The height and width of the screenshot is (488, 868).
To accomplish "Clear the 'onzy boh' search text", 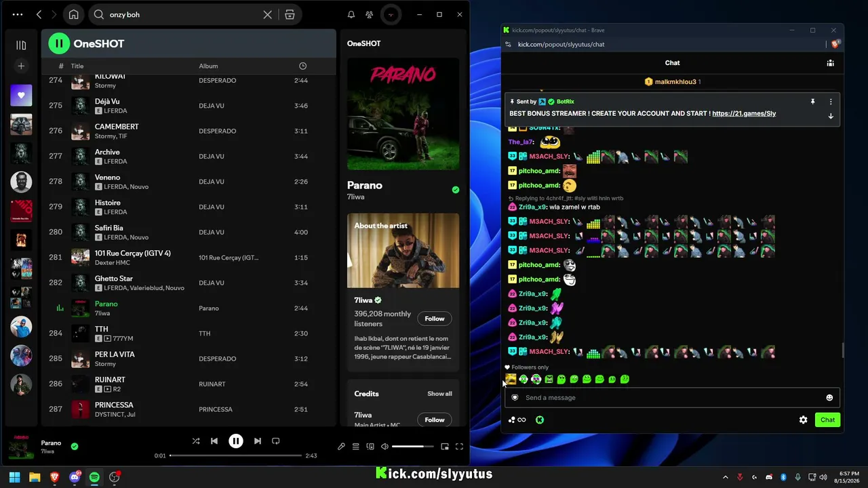I will (x=268, y=14).
